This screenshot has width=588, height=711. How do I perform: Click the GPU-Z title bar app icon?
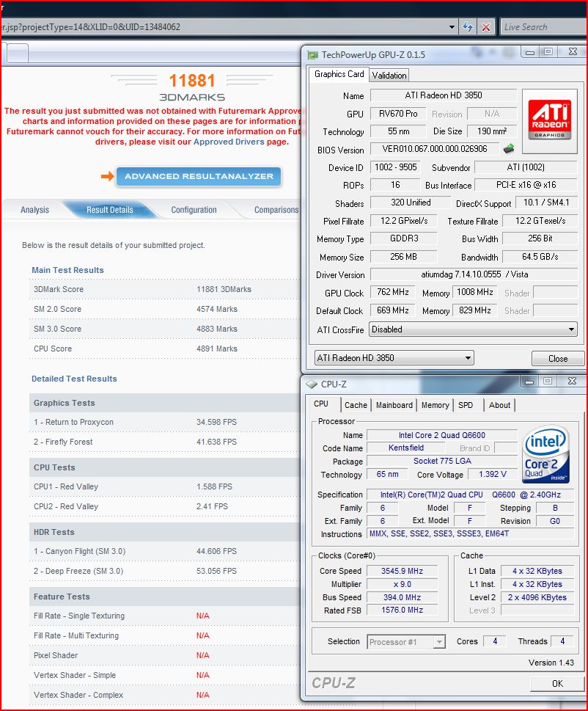pyautogui.click(x=312, y=55)
